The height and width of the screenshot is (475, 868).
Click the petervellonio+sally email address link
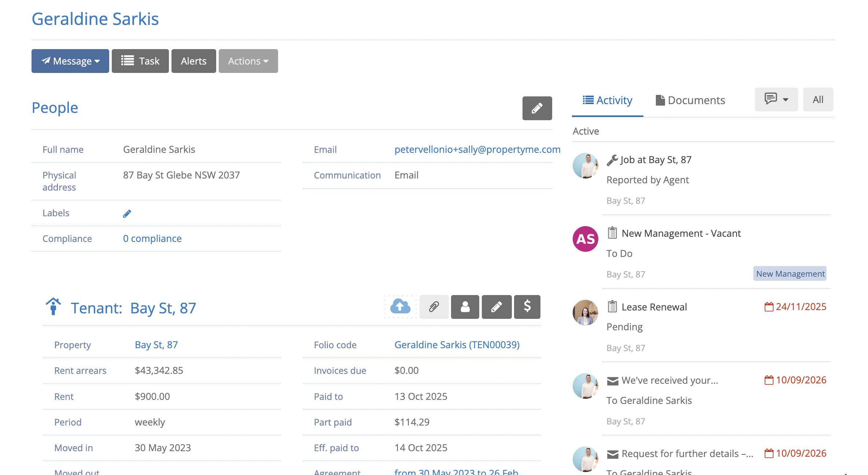click(477, 150)
